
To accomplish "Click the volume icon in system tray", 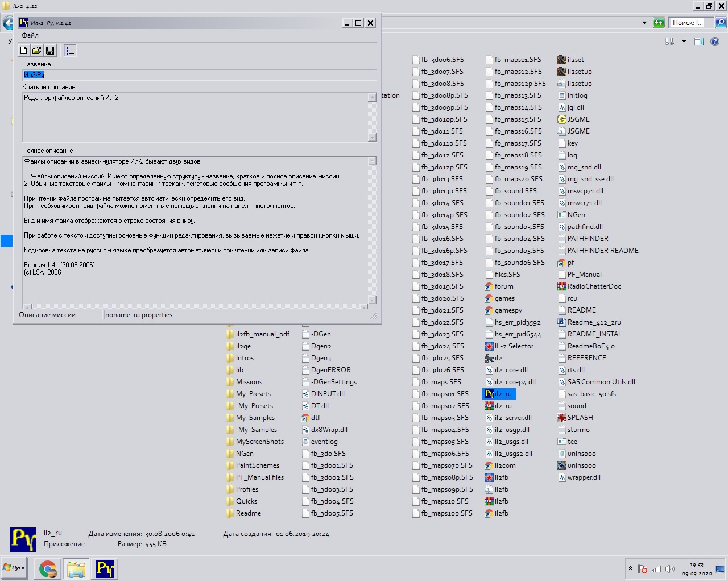I will (670, 569).
